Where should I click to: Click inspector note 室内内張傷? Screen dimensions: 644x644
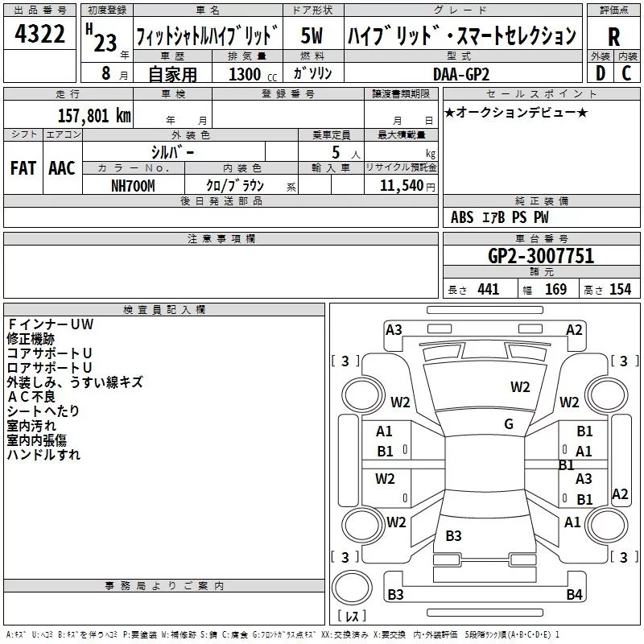point(36,440)
